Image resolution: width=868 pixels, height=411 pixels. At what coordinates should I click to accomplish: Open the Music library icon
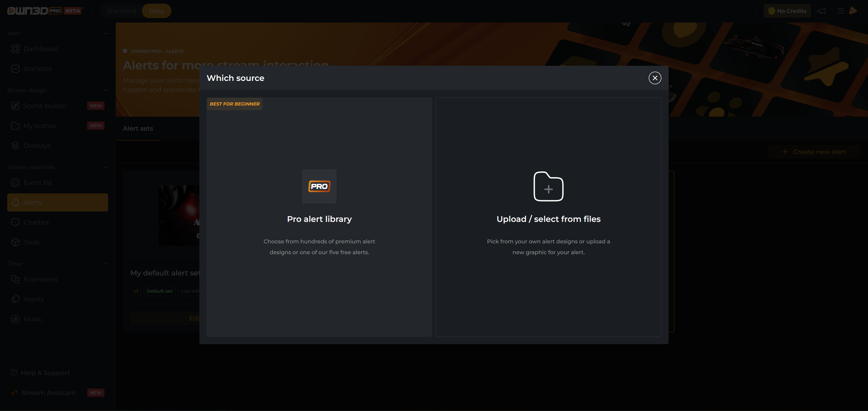click(15, 319)
